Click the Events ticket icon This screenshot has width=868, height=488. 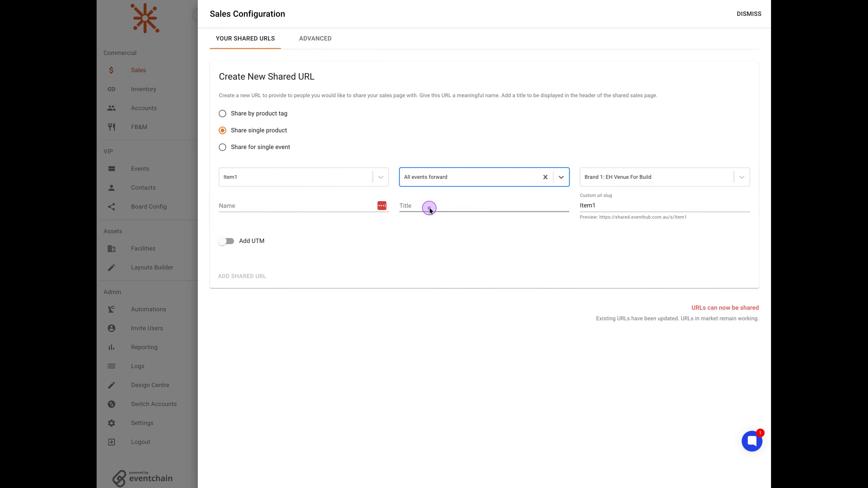[x=112, y=169]
